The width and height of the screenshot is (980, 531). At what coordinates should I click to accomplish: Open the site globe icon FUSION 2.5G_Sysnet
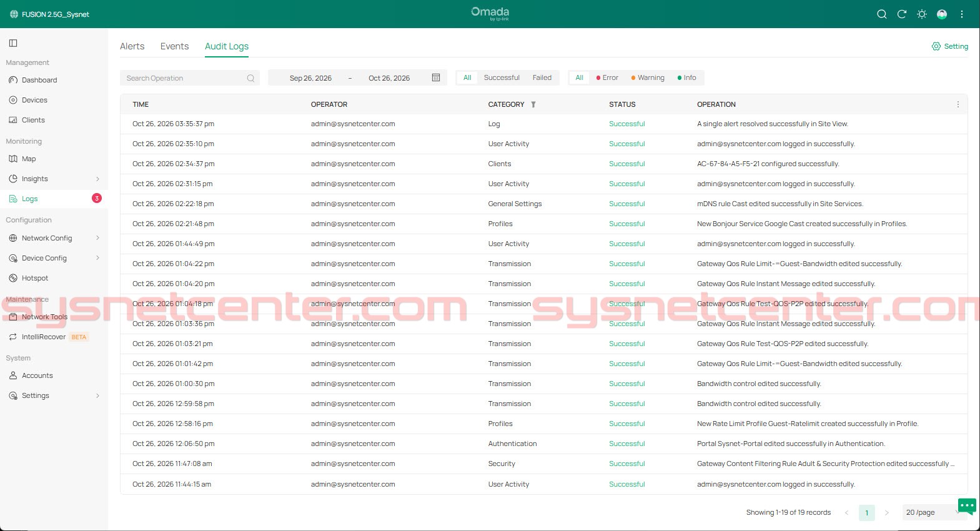point(14,14)
